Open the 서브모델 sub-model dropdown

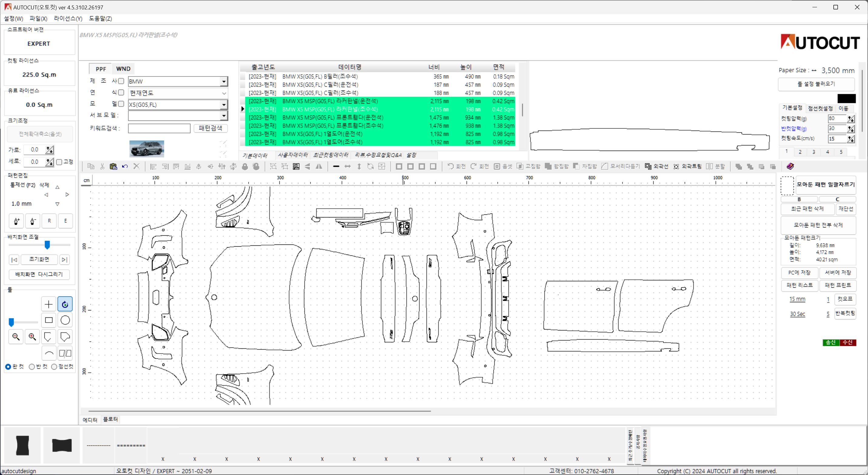[x=224, y=116]
